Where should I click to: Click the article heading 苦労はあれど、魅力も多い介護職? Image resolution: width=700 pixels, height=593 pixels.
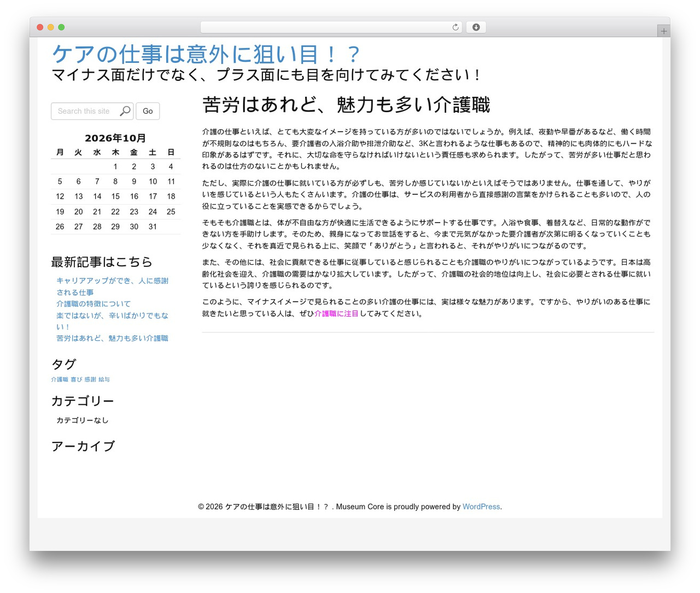346,104
